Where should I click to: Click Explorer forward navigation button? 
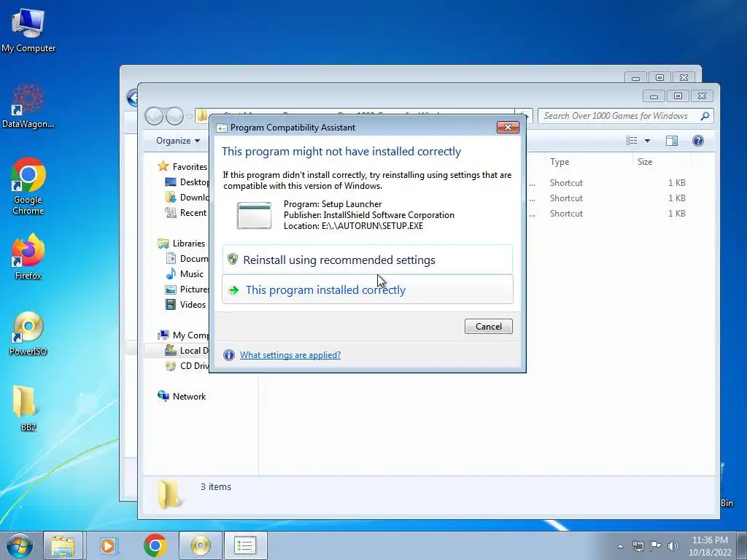point(175,116)
